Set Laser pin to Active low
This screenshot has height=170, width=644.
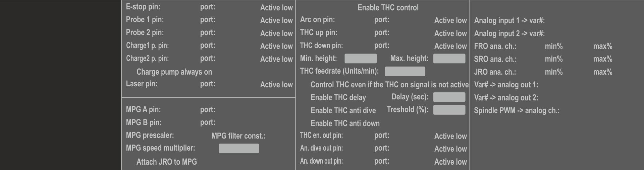pos(276,85)
